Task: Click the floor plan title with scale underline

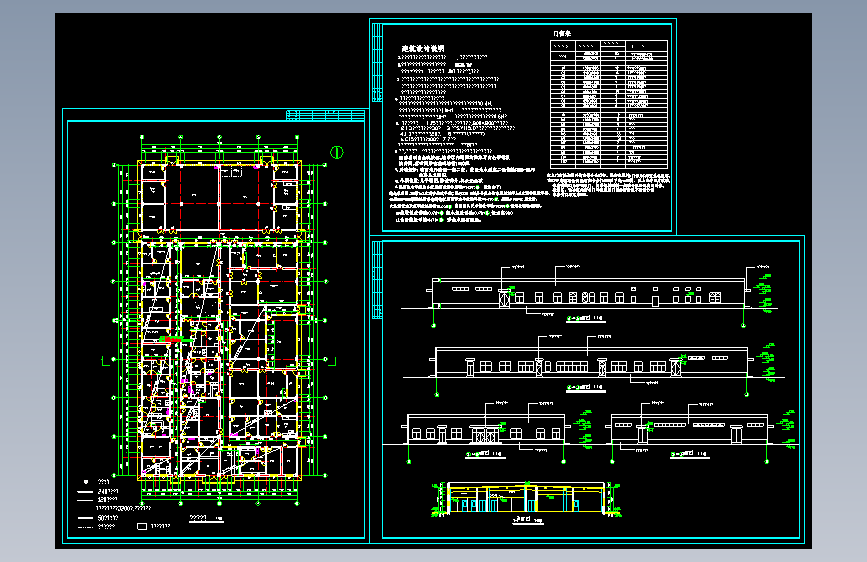Action: point(206,519)
